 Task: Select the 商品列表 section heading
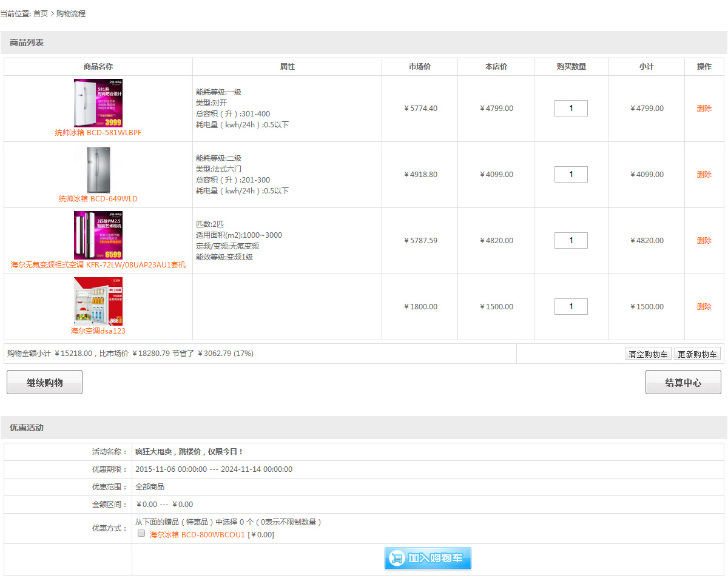[27, 42]
